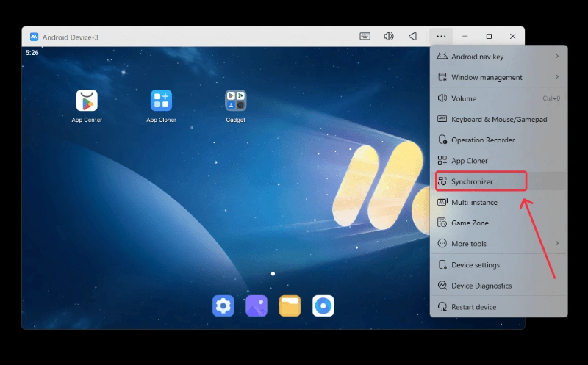Select App Cloner in the menu
The height and width of the screenshot is (365, 588).
(x=499, y=160)
